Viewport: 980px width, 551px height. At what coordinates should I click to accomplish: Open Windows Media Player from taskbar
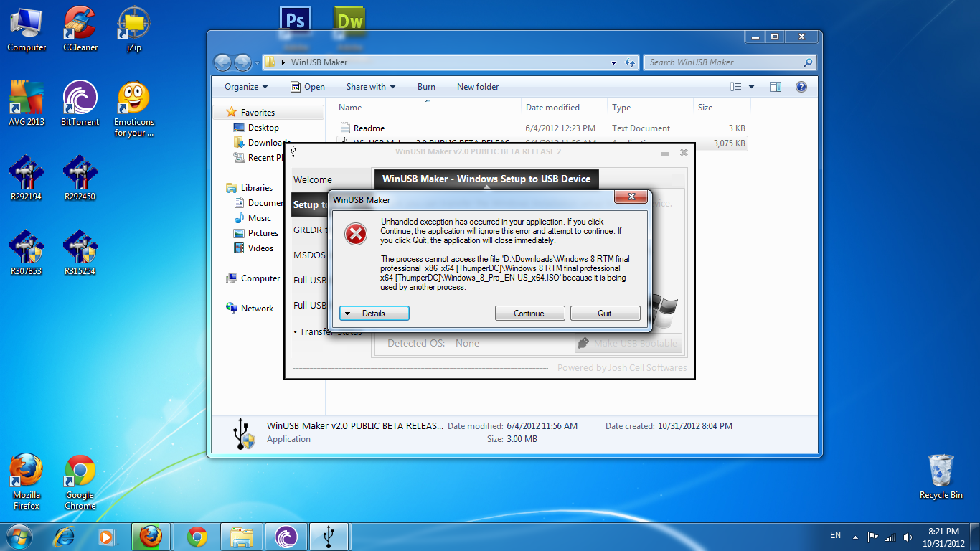click(106, 536)
